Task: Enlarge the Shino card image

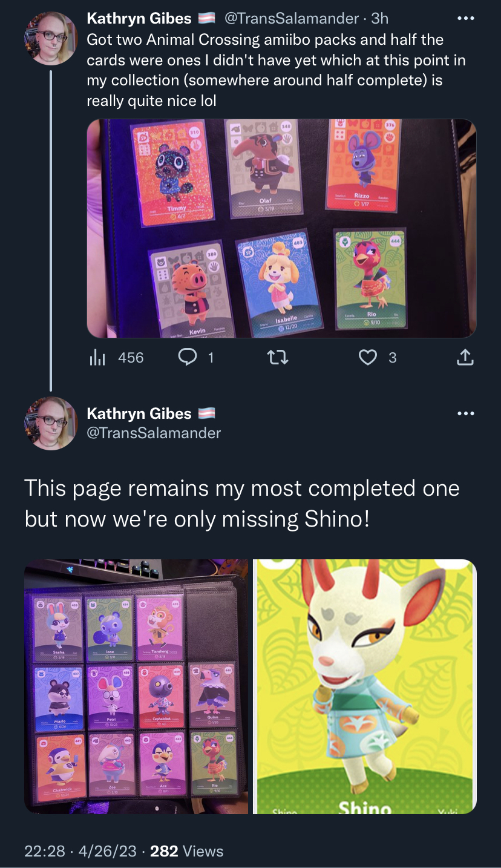Action: click(x=365, y=686)
